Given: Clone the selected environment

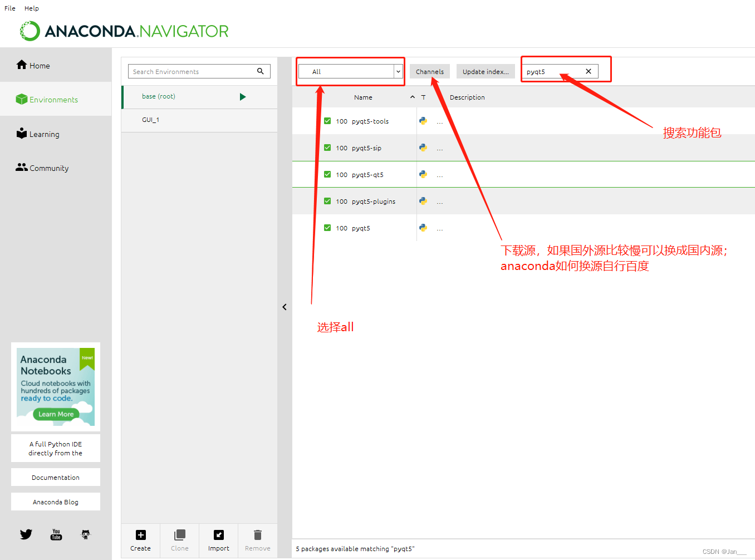Looking at the screenshot, I should 179,540.
